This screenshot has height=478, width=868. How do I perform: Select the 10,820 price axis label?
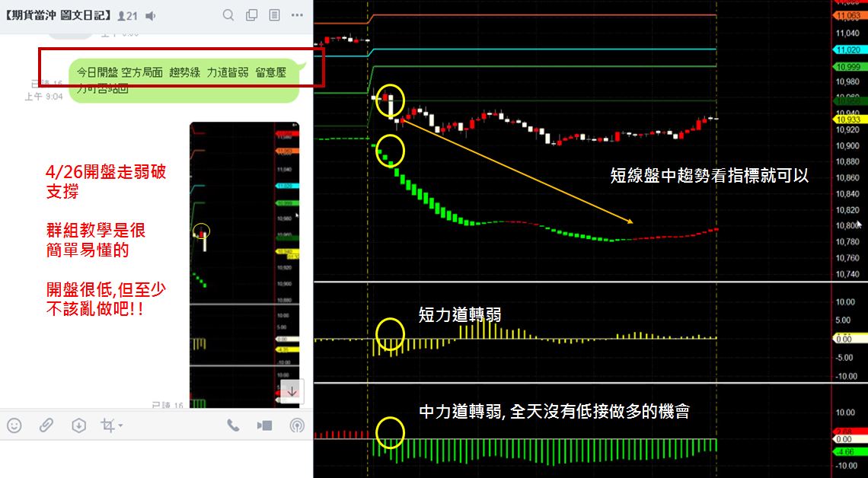[x=847, y=210]
